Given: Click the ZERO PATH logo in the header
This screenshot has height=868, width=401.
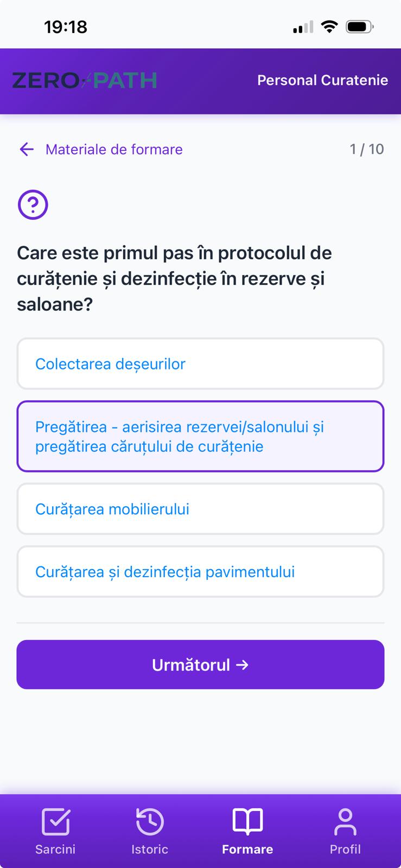Looking at the screenshot, I should (85, 80).
